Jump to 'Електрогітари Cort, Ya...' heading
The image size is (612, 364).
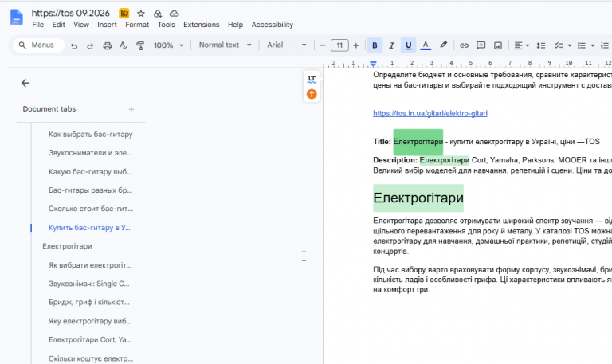pos(90,339)
